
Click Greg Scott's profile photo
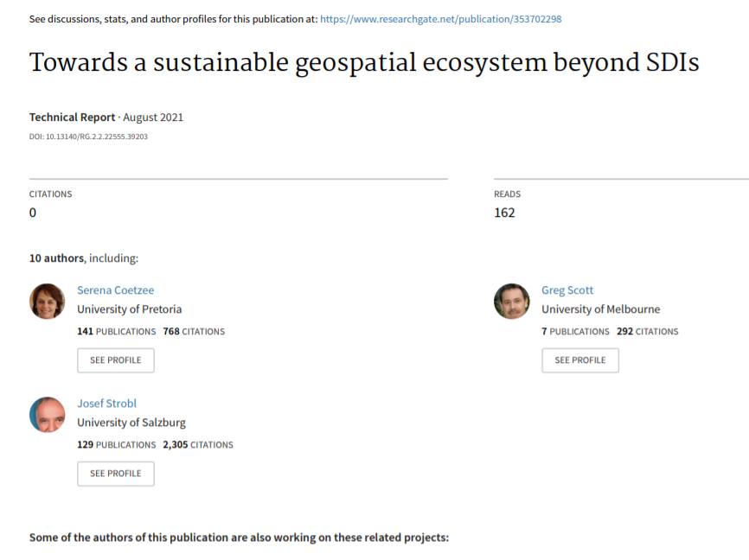click(511, 301)
